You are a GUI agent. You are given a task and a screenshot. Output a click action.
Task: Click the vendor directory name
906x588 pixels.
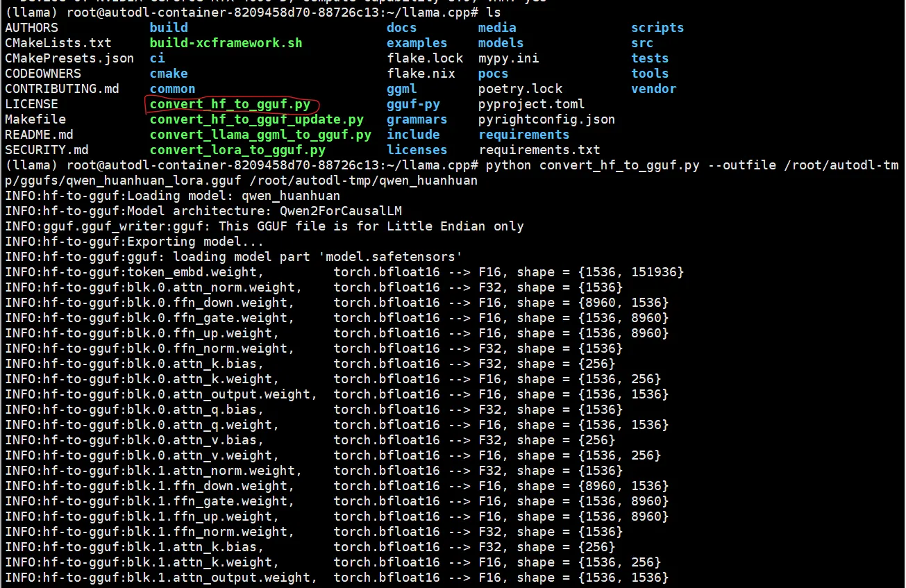[x=654, y=89]
